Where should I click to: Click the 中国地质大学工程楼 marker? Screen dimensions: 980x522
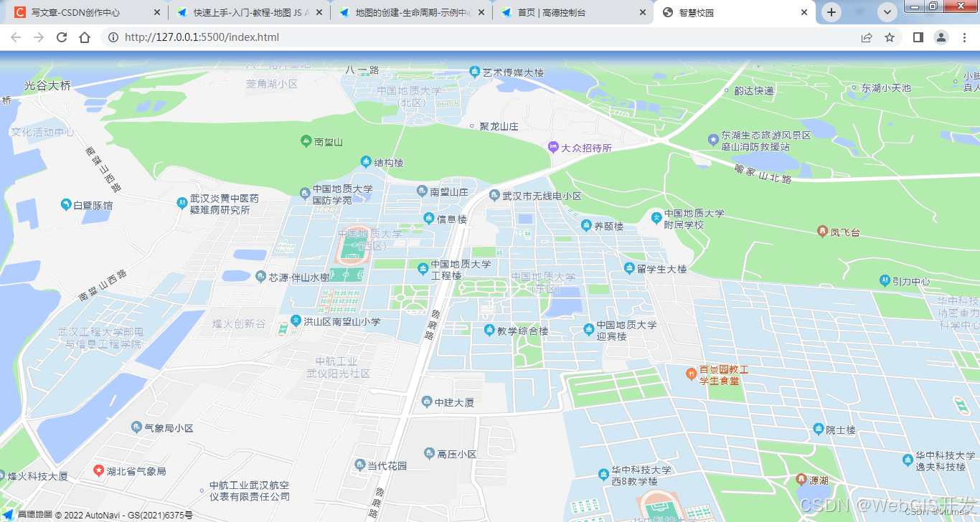pos(423,268)
